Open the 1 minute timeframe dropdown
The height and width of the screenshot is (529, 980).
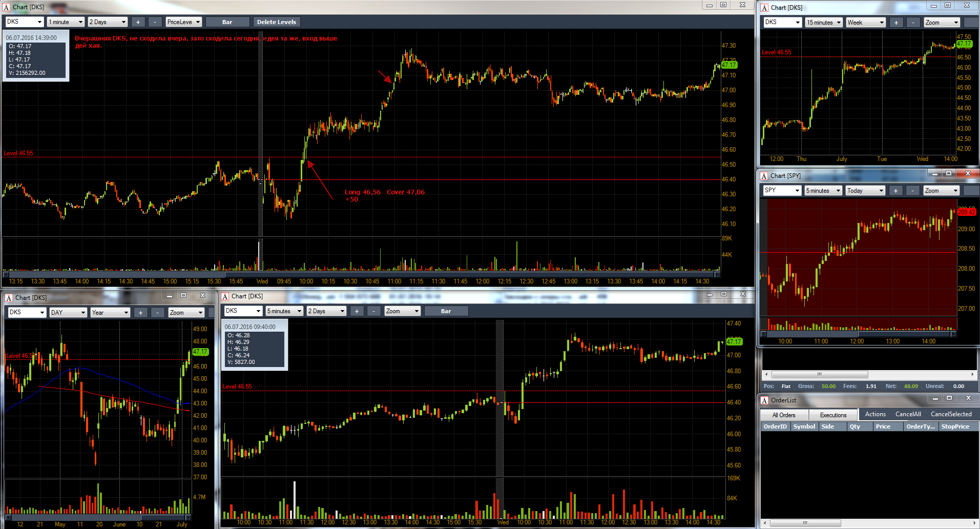point(66,22)
